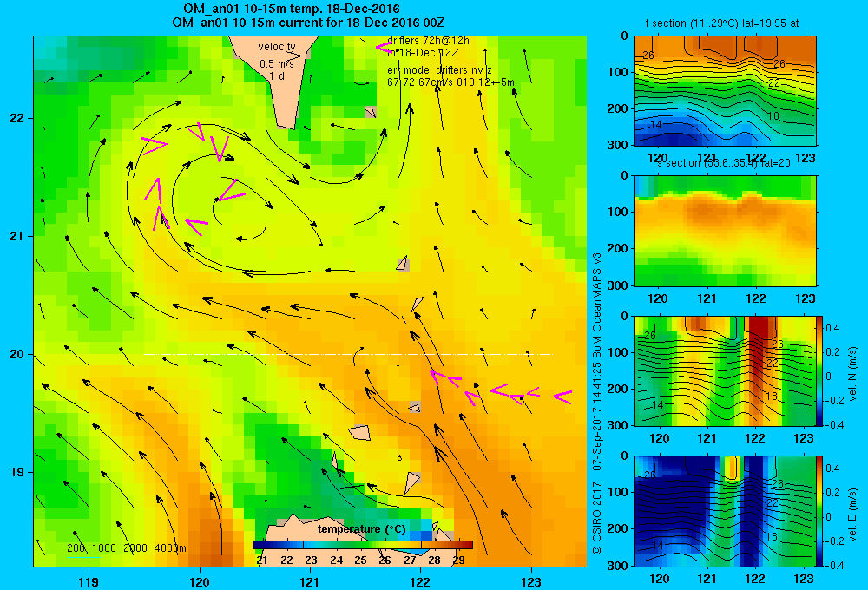Select the 'velocity' legend label

click(x=277, y=47)
